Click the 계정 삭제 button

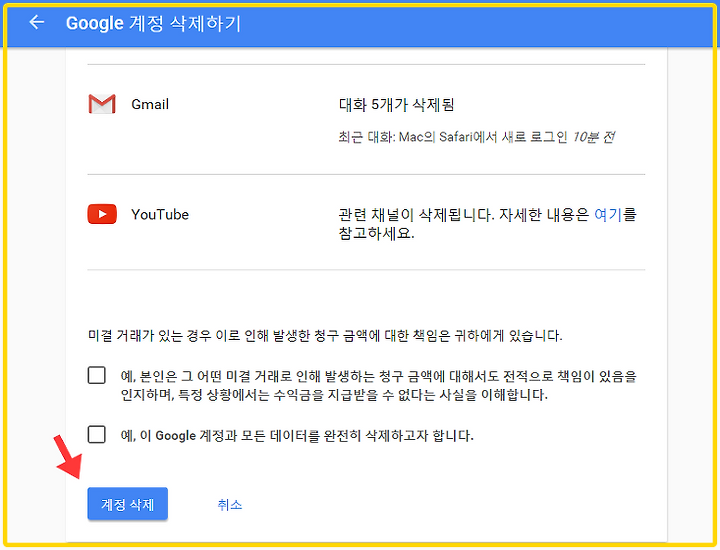[128, 504]
